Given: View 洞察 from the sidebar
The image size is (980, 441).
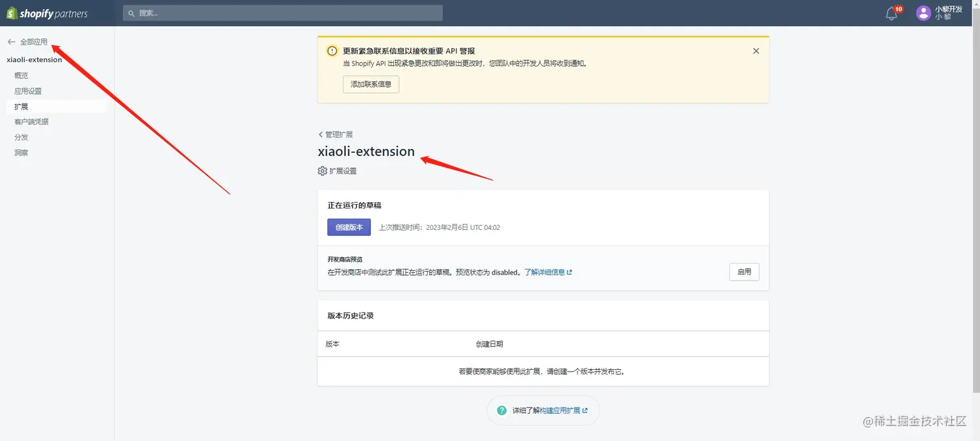Looking at the screenshot, I should 20,152.
